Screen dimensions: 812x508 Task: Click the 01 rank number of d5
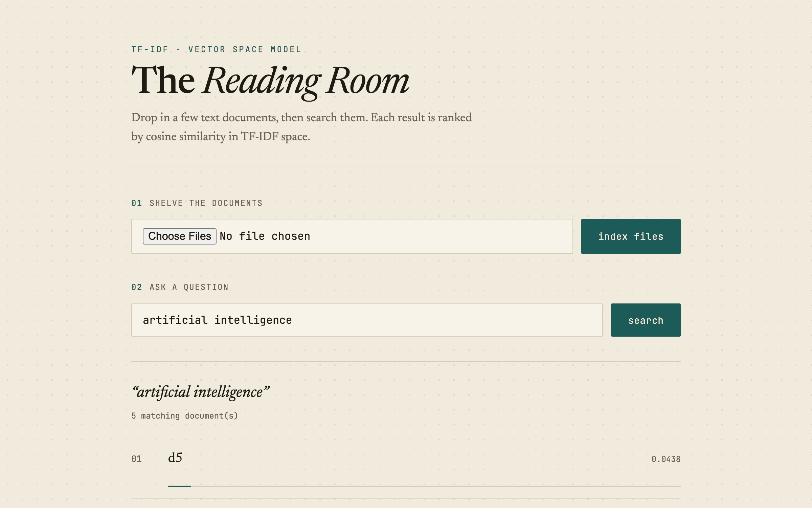[x=136, y=459]
